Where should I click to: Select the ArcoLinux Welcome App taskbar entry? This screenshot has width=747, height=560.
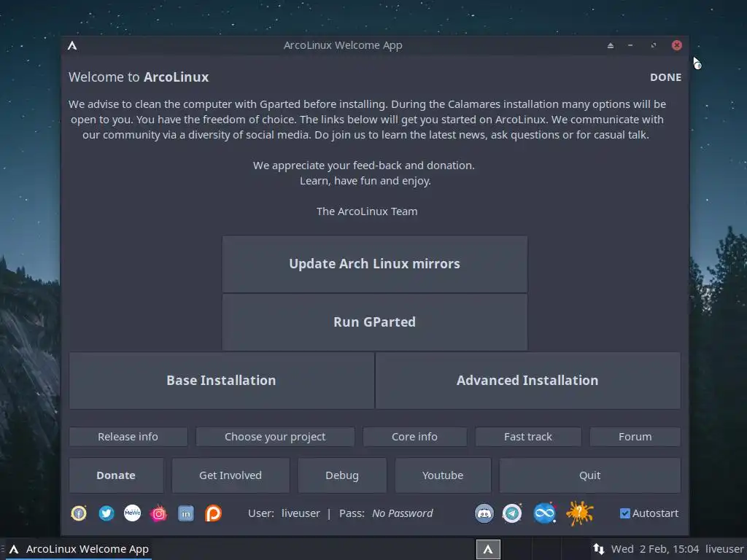point(79,549)
